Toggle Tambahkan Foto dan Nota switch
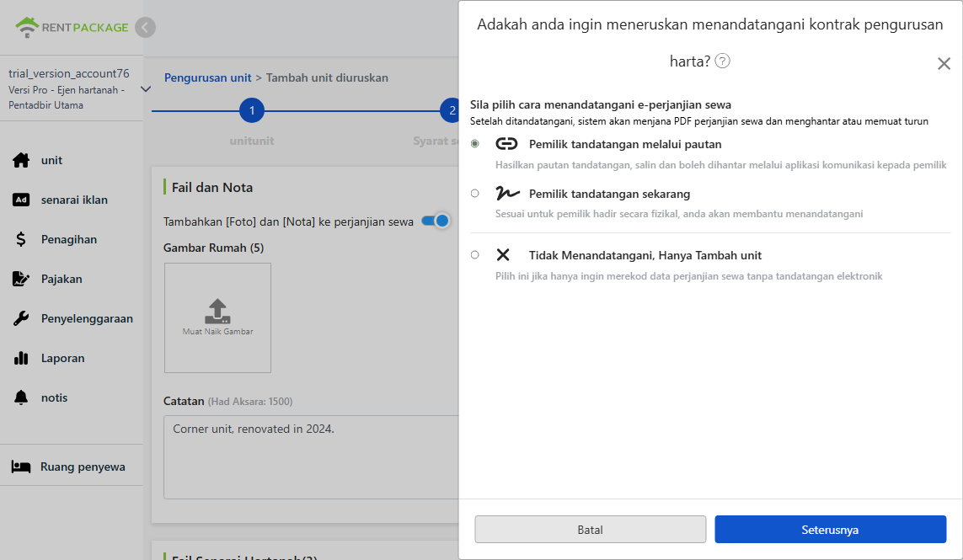Image resolution: width=963 pixels, height=560 pixels. [x=436, y=221]
